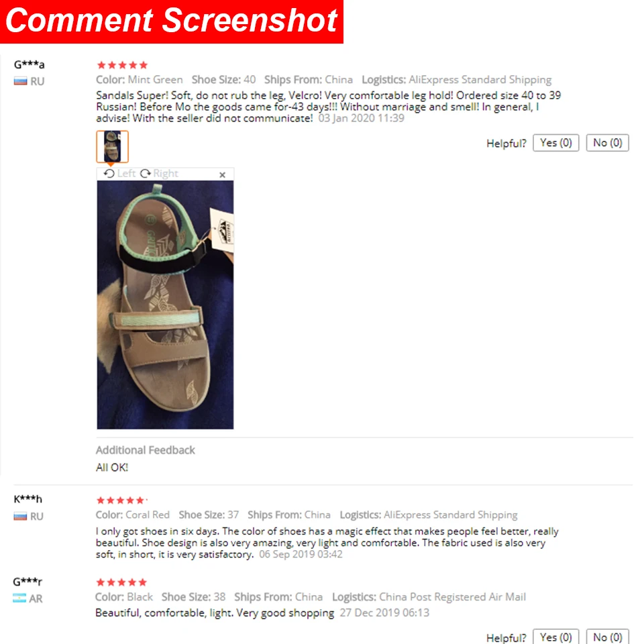Vote Yes (0) on G***r's review
The width and height of the screenshot is (644, 644).
click(555, 637)
